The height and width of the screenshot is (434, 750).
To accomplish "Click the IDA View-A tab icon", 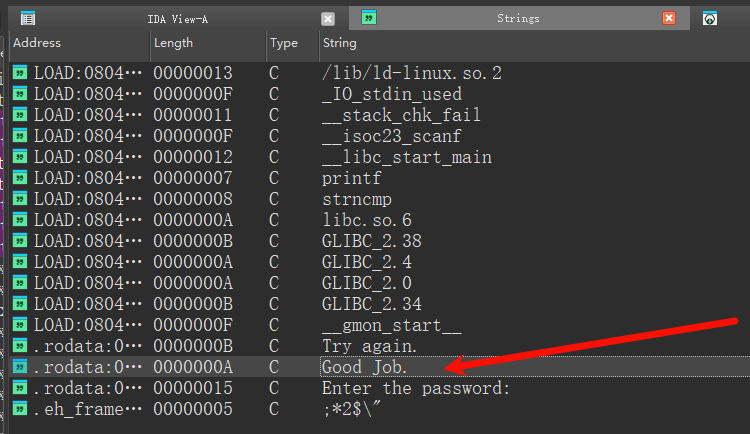I will tap(28, 19).
